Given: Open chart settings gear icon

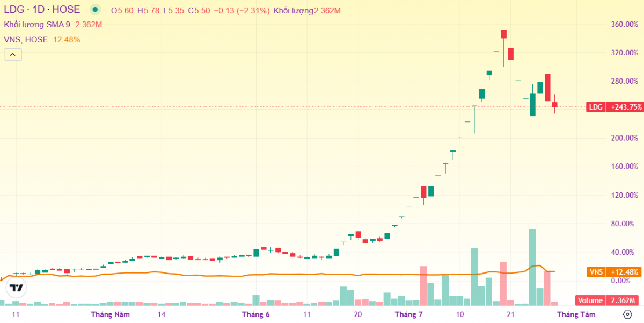Looking at the screenshot, I should click(x=627, y=314).
